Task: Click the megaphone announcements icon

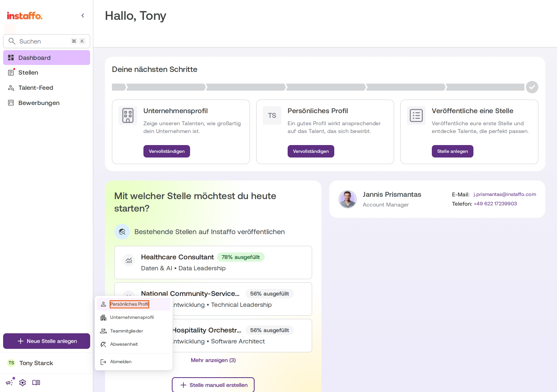Action: click(10, 383)
